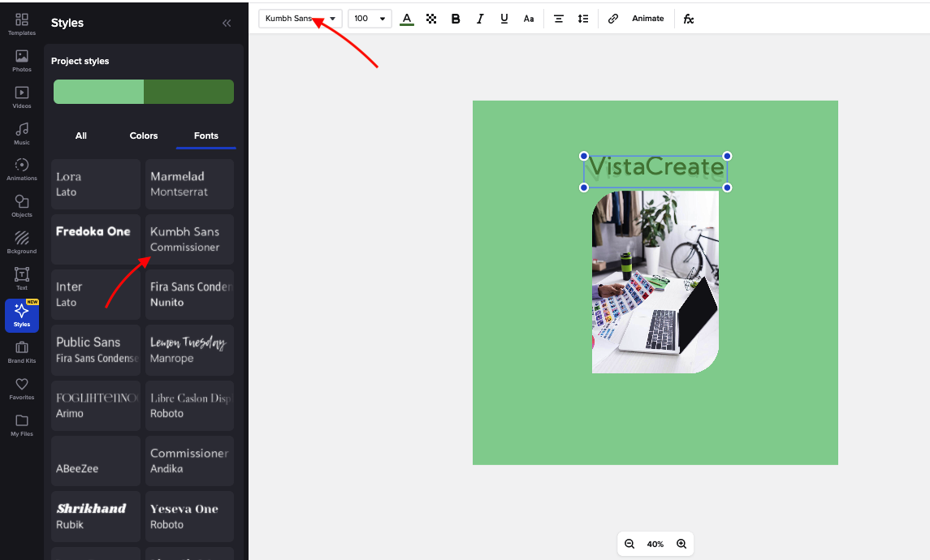Zoom in the canvas
This screenshot has width=930, height=560.
[x=681, y=544]
